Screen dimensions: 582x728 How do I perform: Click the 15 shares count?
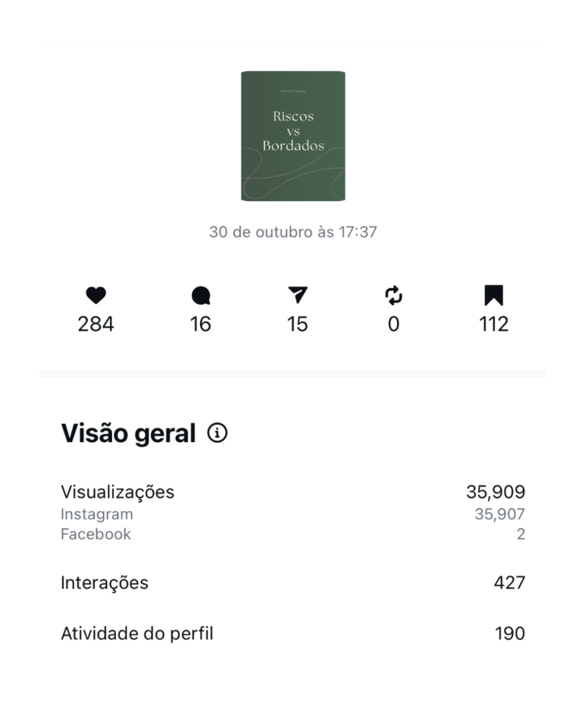298,325
